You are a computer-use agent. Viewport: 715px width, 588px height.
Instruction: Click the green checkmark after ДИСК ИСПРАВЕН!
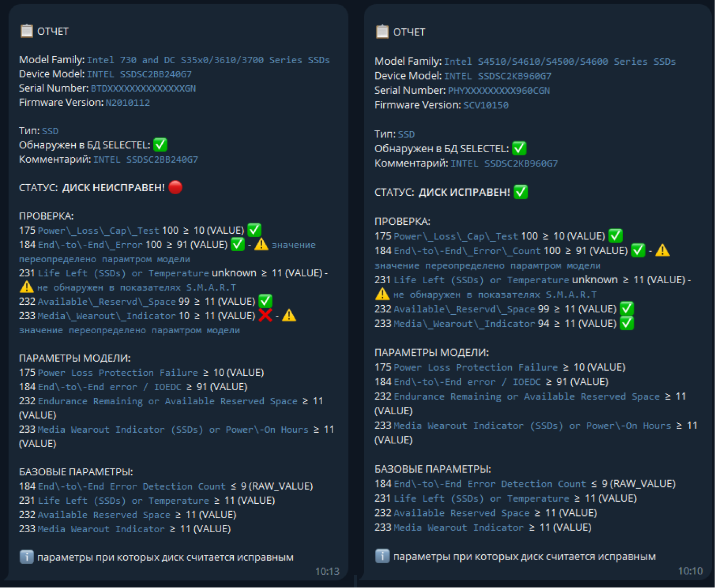tap(521, 192)
